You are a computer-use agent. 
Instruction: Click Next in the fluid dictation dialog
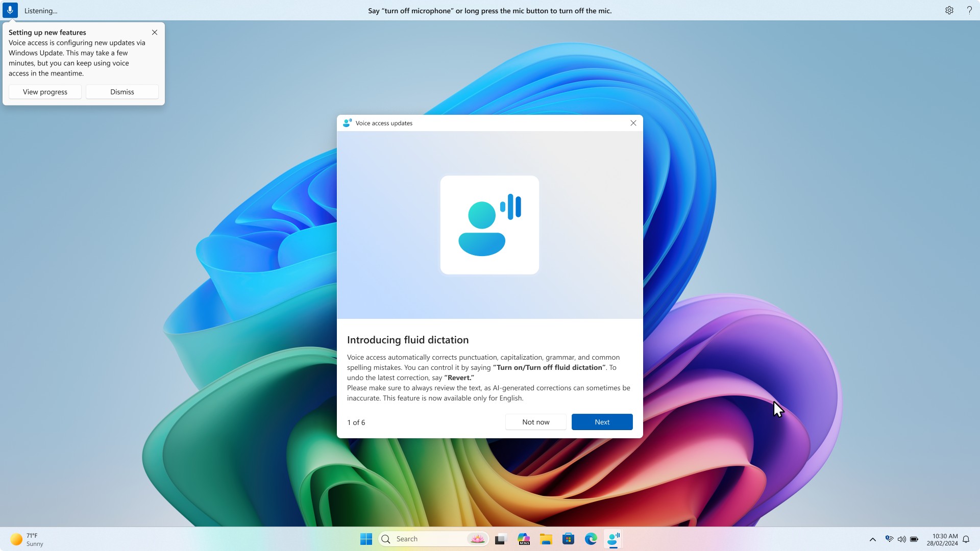[x=602, y=422]
